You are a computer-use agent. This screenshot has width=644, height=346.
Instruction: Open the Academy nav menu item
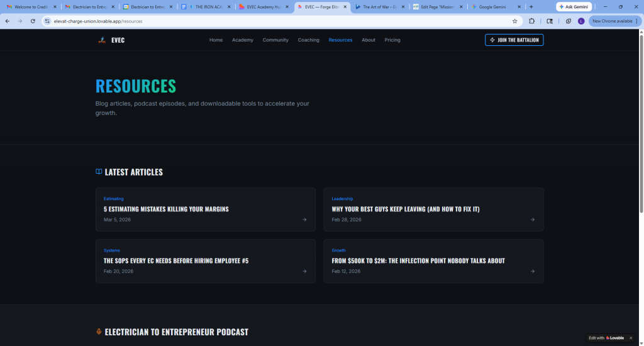242,40
